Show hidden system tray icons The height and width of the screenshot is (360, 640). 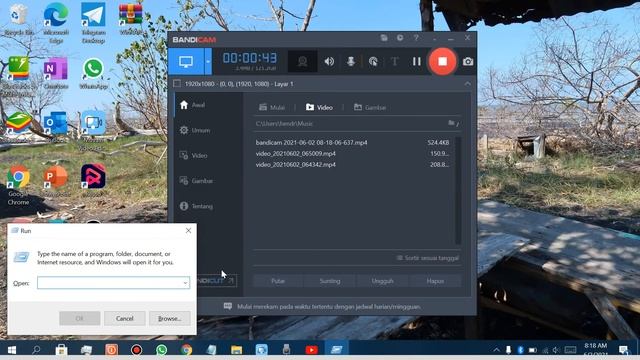(496, 350)
